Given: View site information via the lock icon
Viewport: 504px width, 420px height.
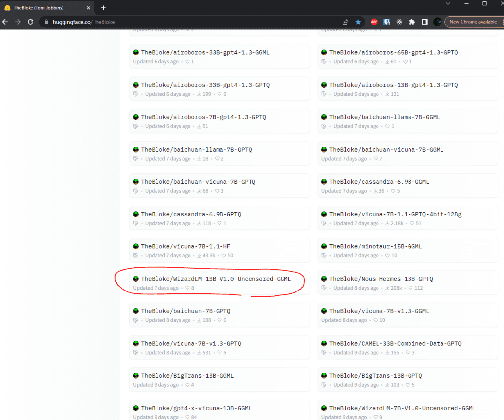Looking at the screenshot, I should (x=46, y=22).
